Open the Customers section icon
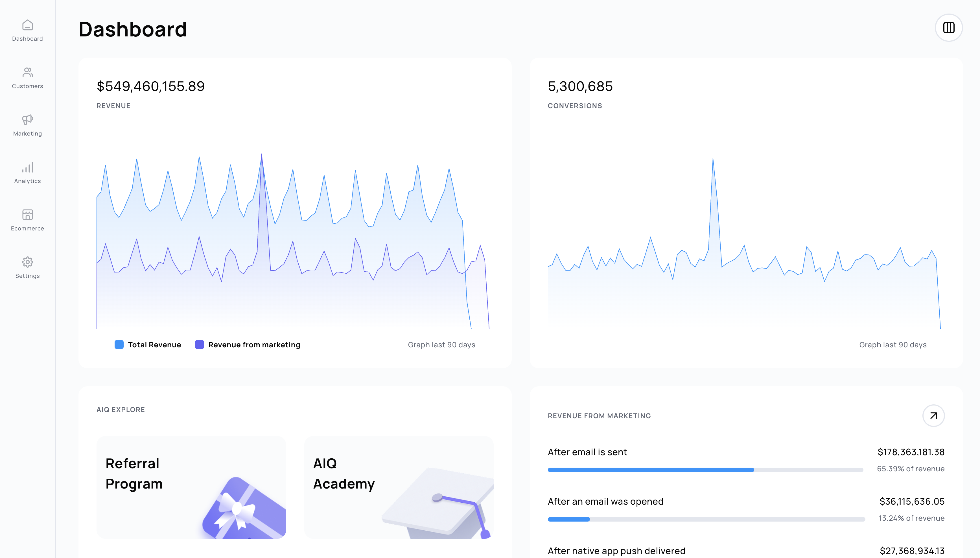 point(27,72)
